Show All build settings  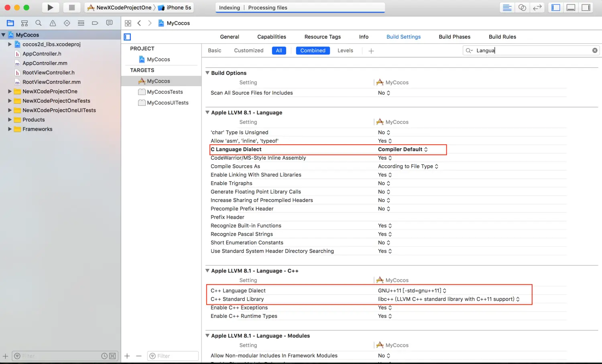tap(279, 51)
